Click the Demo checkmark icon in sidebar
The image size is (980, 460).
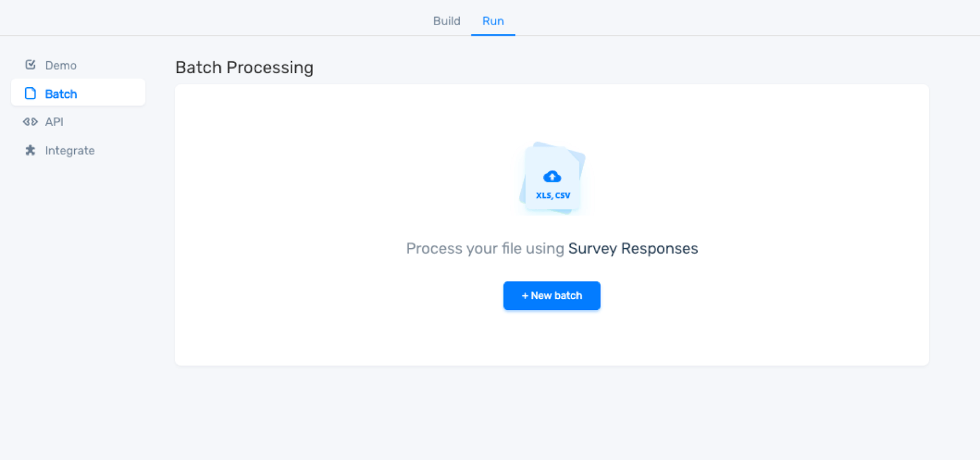tap(30, 65)
